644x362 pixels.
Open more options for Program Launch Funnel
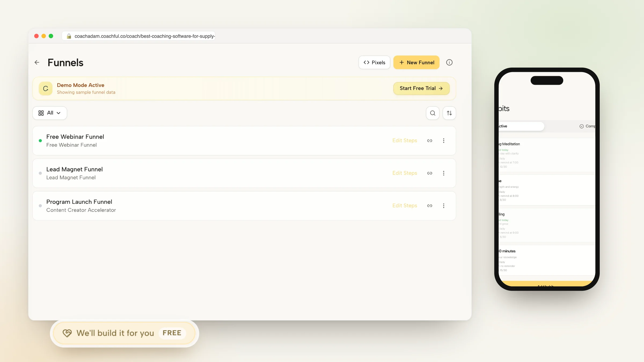coord(444,206)
